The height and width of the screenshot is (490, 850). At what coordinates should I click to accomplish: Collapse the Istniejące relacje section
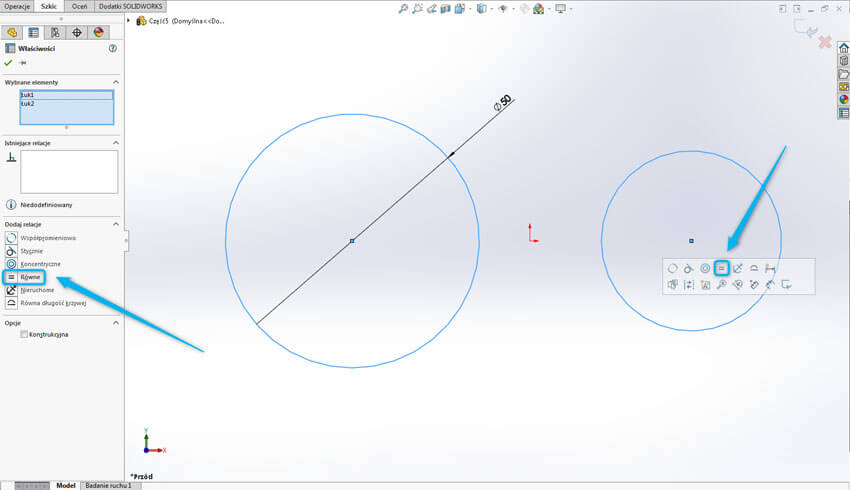(x=115, y=143)
